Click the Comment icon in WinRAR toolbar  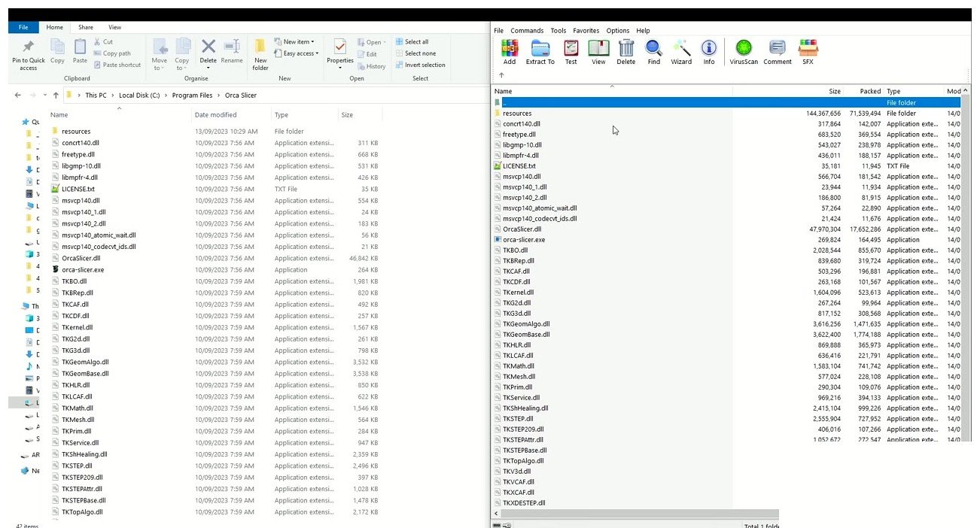[778, 52]
